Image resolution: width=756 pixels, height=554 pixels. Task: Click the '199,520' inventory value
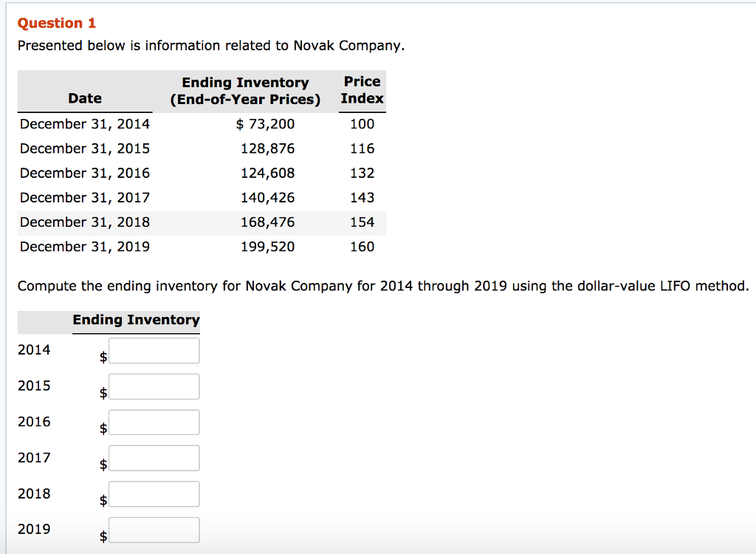(x=267, y=247)
